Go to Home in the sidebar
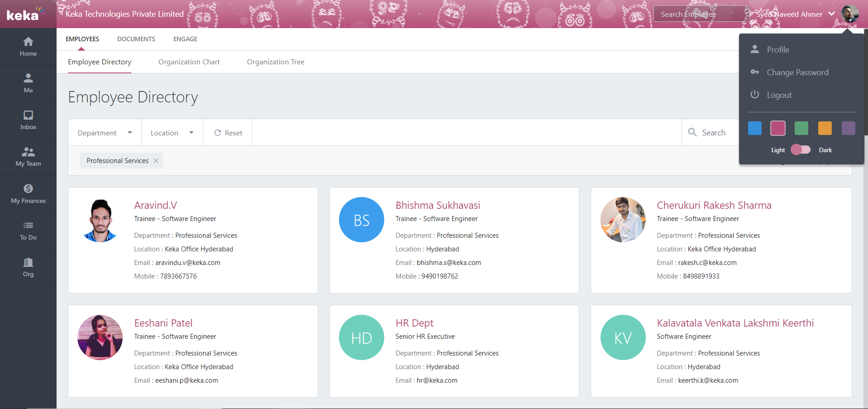This screenshot has height=409, width=868. [x=28, y=46]
